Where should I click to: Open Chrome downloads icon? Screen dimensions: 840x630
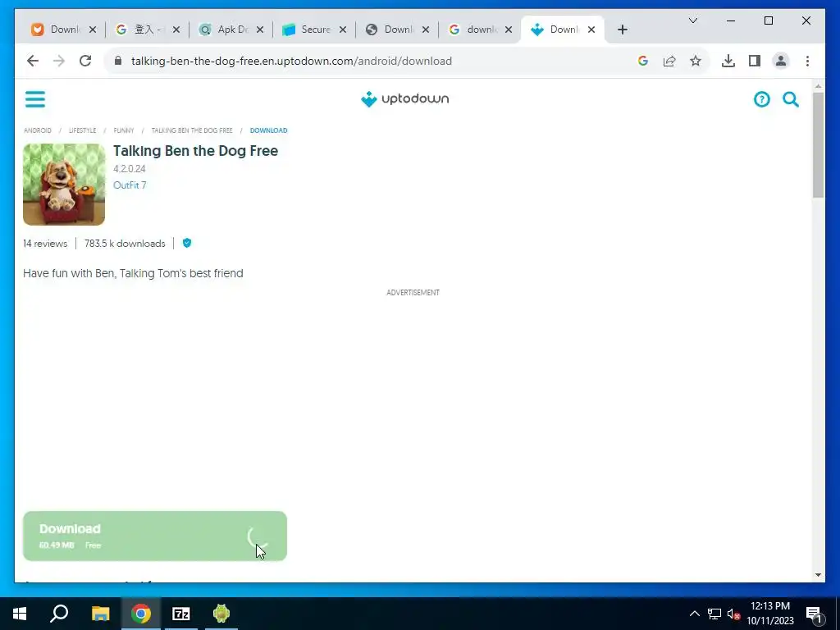pyautogui.click(x=728, y=61)
